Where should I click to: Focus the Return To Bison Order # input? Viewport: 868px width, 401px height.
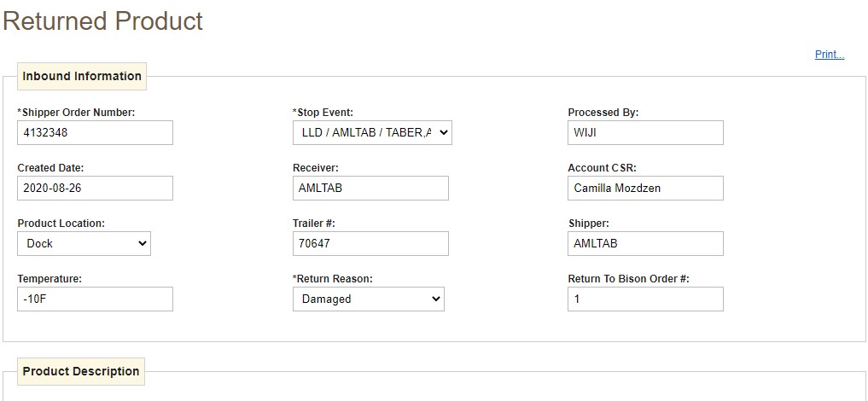(x=644, y=299)
